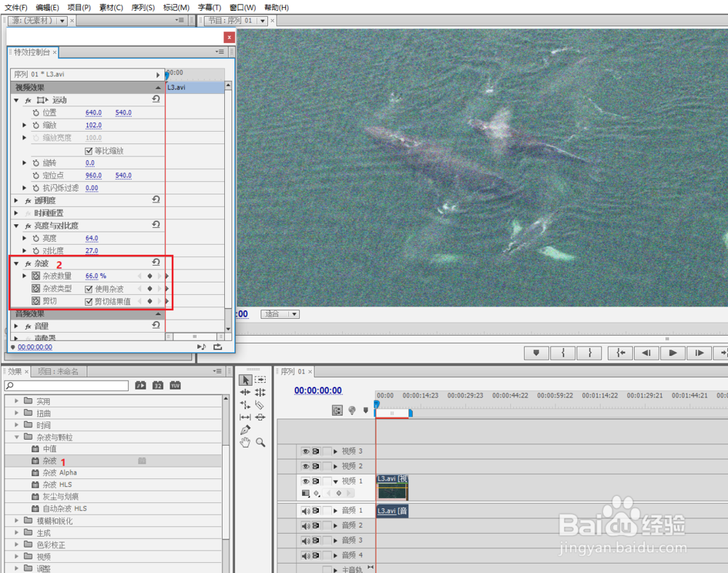Toggle the 视频 1 track eye visibility
Screen dimensions: 728x573
[305, 481]
